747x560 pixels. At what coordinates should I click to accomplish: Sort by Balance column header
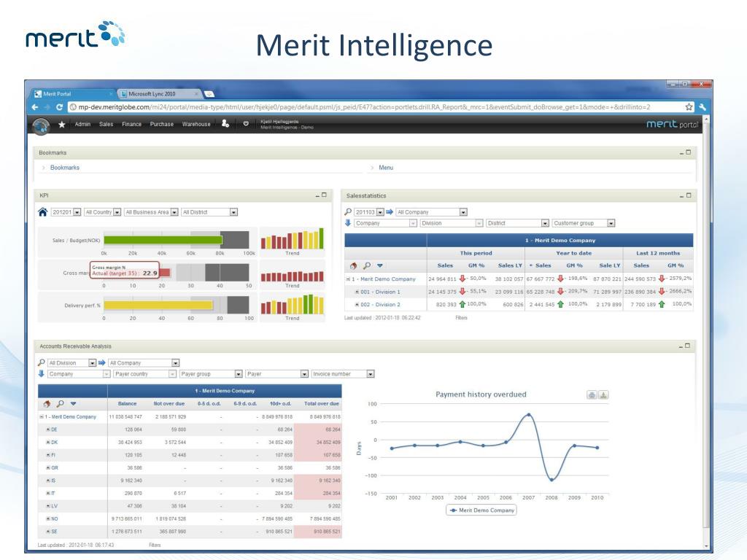click(127, 404)
